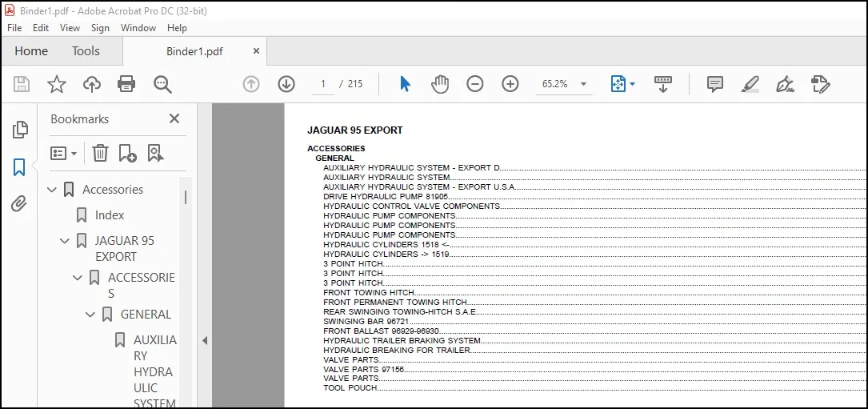868x409 pixels.
Task: Click FRONT BALLAST 96929-96930 entry
Action: click(x=382, y=331)
